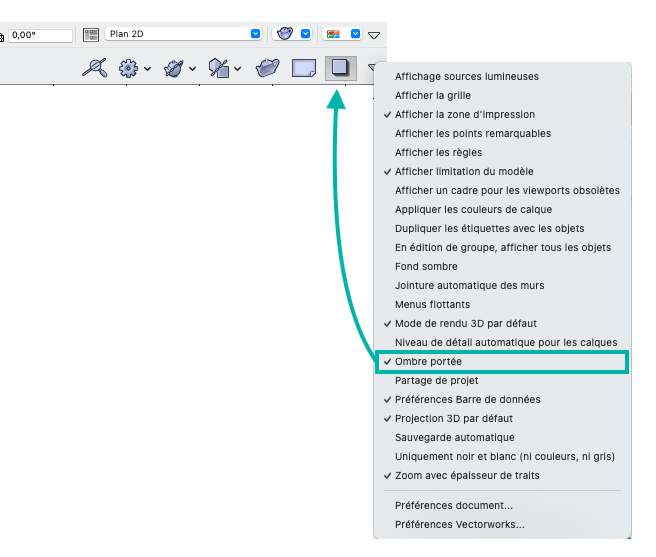This screenshot has width=656, height=557.
Task: Click the top bar triangle menu arrow
Action: 374,35
